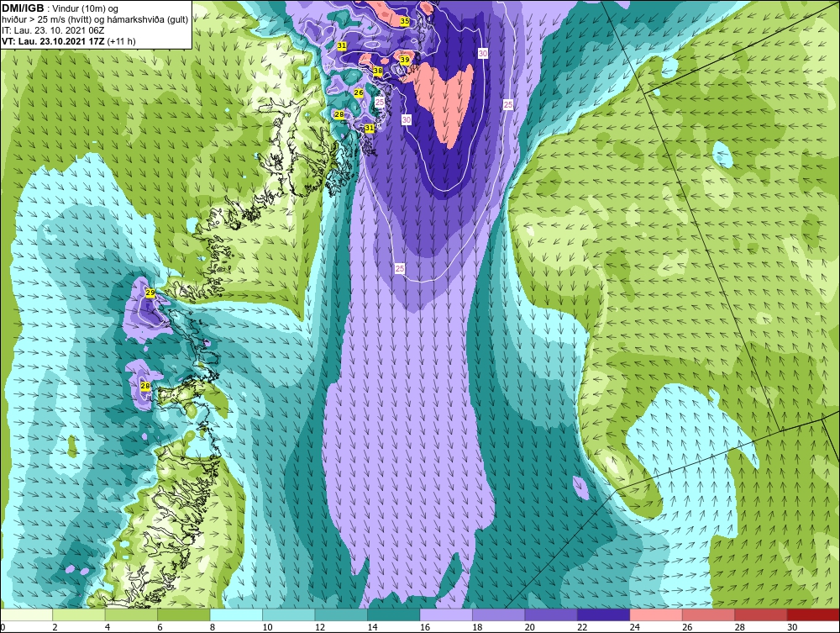The width and height of the screenshot is (840, 633).
Task: Pick the 16–18 m/s lavender legend swatch
Action: (446, 615)
